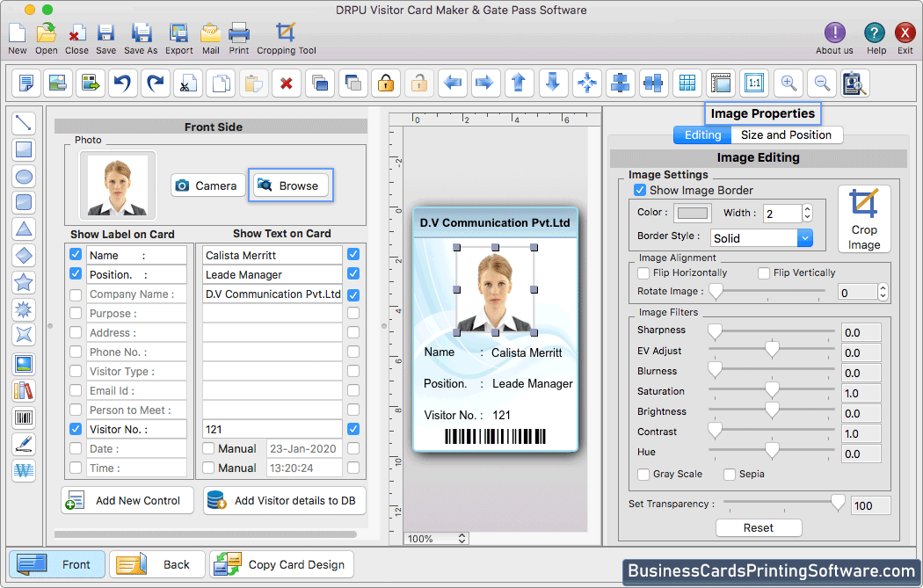Click the Set Transparency slider
The image size is (923, 588).
pyautogui.click(x=784, y=504)
